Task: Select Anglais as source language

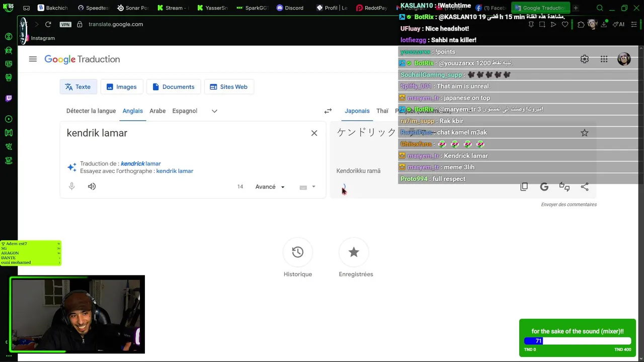Action: [133, 111]
